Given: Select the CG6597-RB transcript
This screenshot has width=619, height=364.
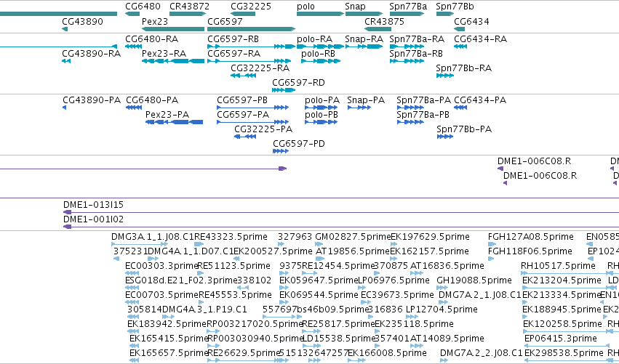Looking at the screenshot, I should point(251,46).
